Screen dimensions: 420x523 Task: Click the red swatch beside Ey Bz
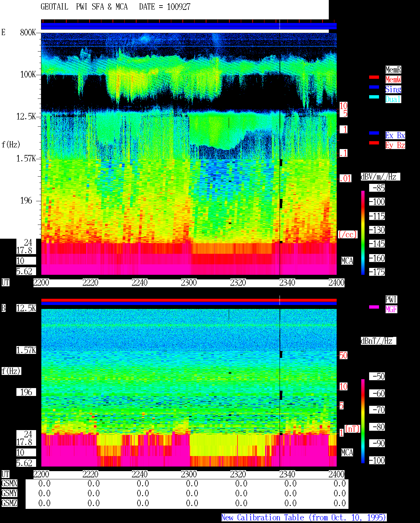coord(374,143)
